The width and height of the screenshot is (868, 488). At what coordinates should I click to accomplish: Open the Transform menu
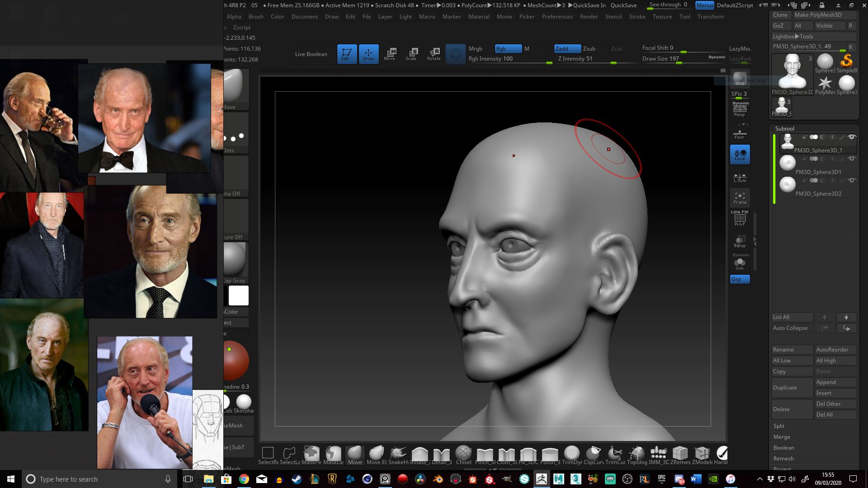click(711, 16)
